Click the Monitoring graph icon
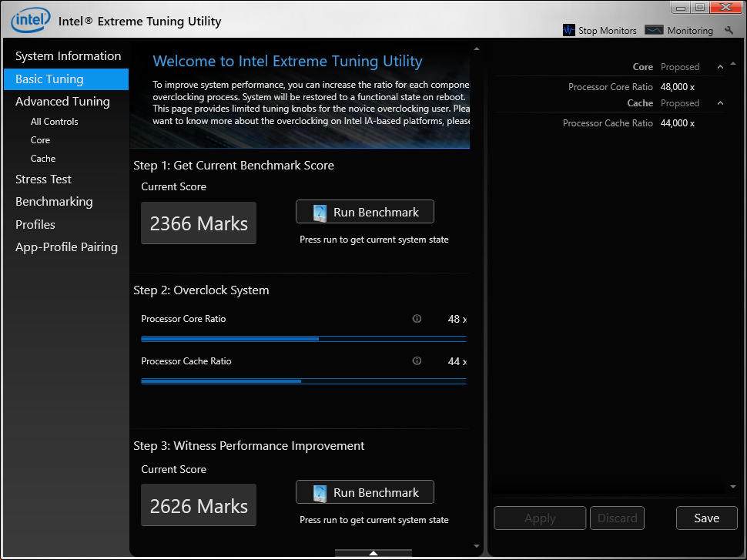The image size is (747, 560). 654,30
